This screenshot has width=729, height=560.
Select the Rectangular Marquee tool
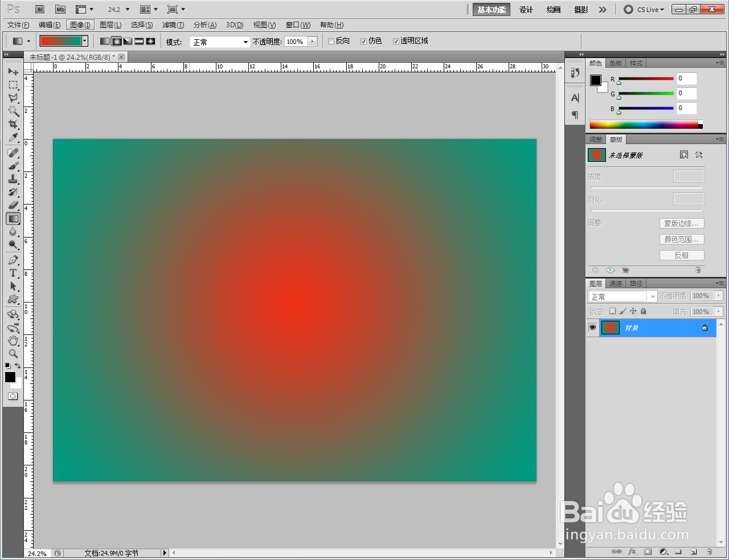tap(13, 85)
